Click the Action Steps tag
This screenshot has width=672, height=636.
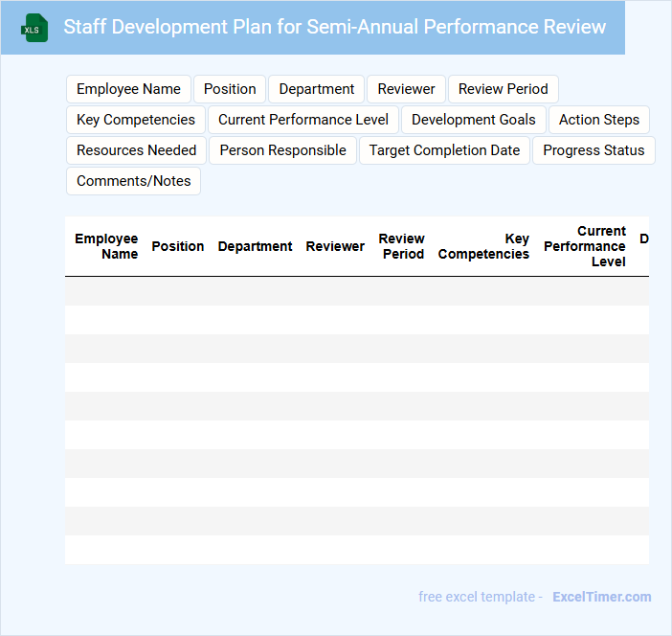pyautogui.click(x=599, y=120)
